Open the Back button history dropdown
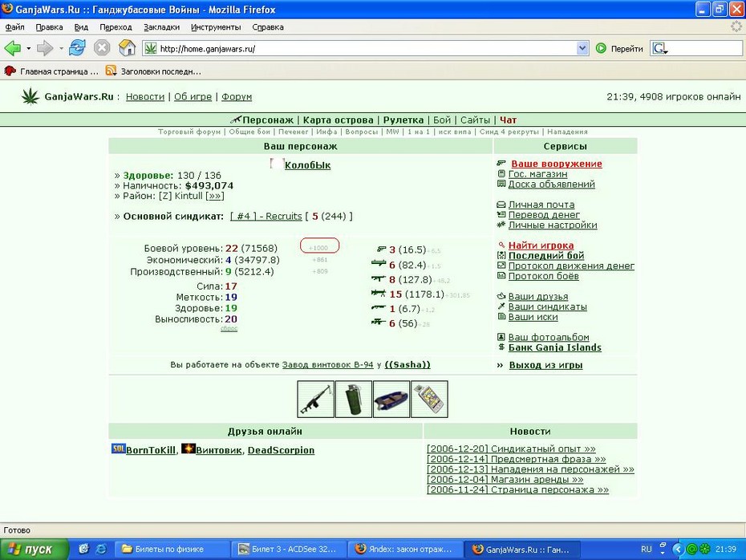Image resolution: width=746 pixels, height=560 pixels. click(x=29, y=48)
